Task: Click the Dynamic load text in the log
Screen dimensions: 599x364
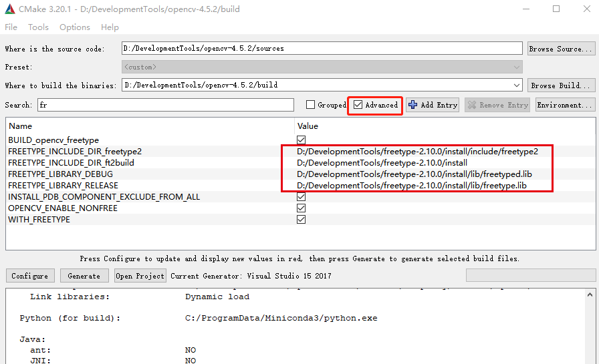Action: (217, 297)
